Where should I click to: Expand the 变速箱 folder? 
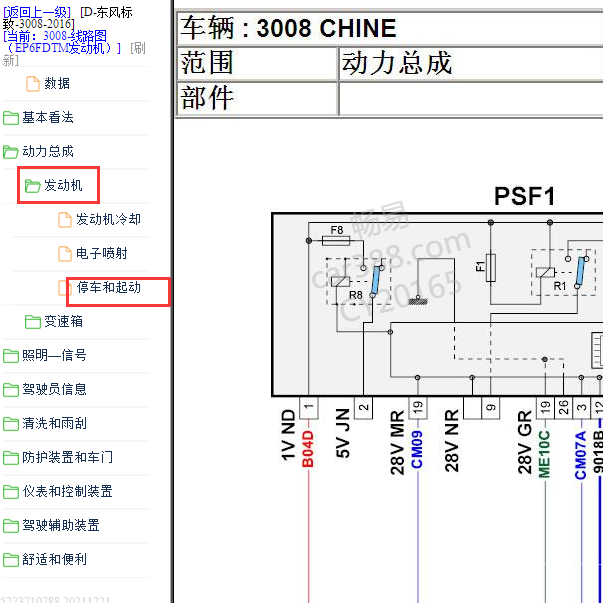click(x=63, y=321)
